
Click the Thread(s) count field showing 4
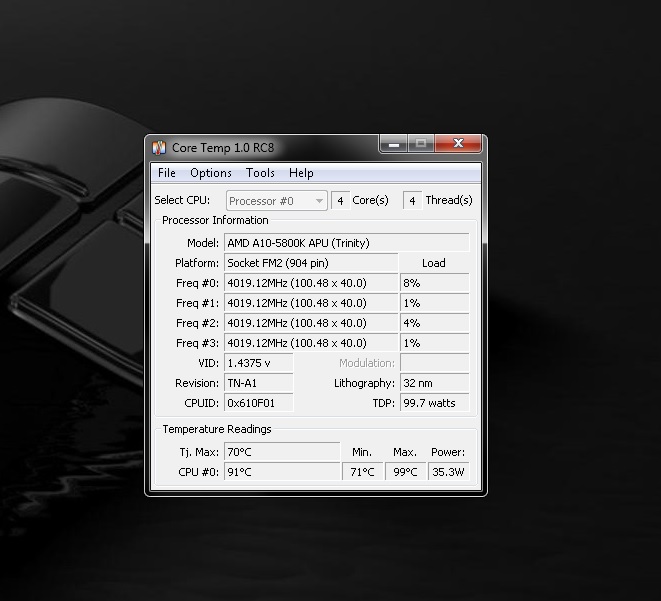(412, 201)
